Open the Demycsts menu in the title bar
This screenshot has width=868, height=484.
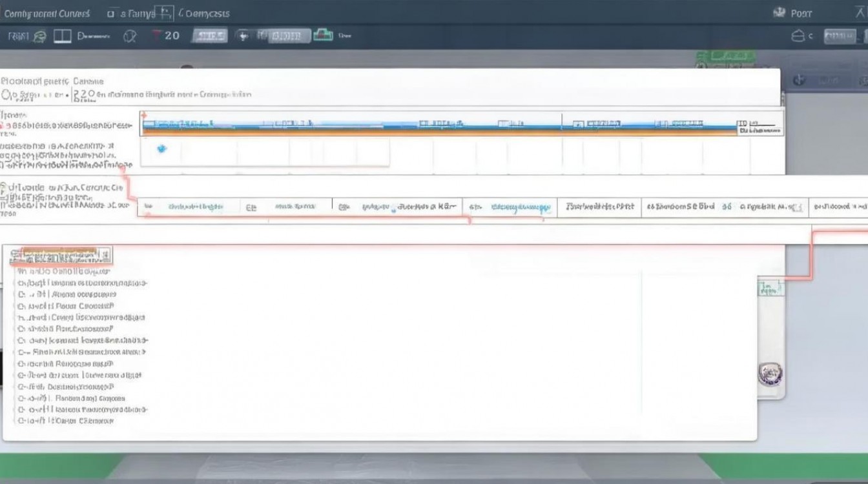[x=207, y=13]
